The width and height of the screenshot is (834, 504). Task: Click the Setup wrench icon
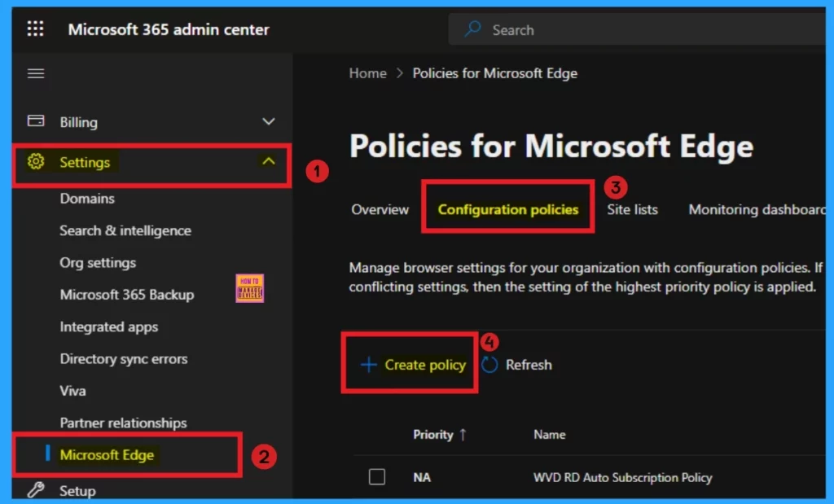click(x=36, y=489)
